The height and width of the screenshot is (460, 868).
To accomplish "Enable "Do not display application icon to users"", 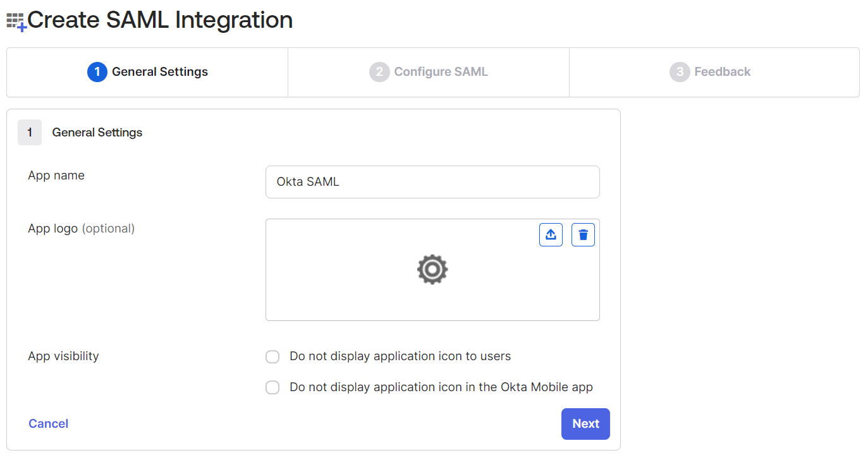I will 272,357.
